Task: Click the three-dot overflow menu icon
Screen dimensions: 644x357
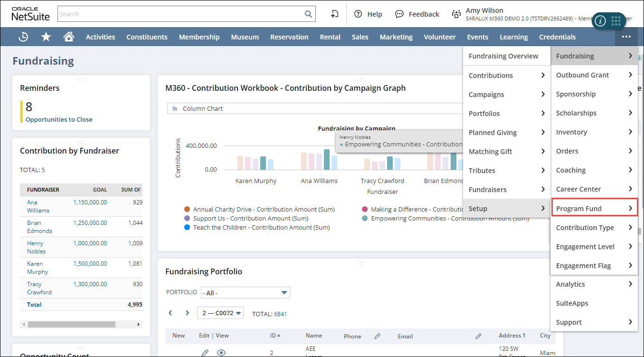Action: [x=626, y=37]
